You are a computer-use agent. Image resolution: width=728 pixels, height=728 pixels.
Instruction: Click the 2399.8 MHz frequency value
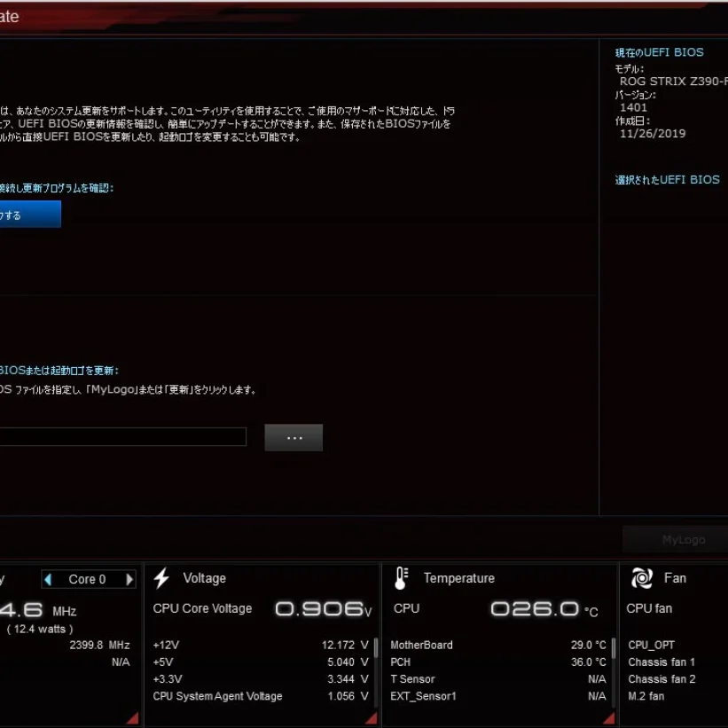99,645
